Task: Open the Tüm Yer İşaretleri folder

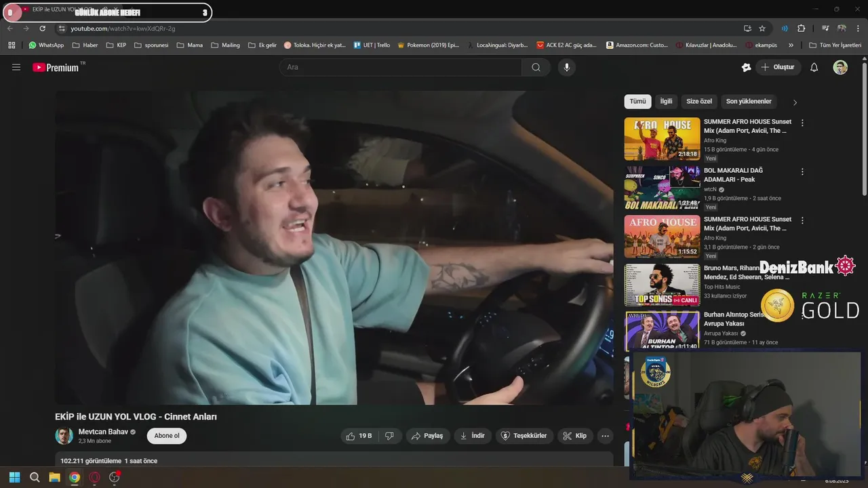Action: coord(835,45)
